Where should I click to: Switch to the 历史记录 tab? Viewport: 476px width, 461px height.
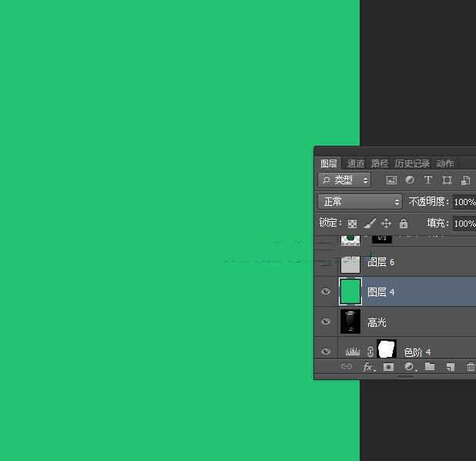coord(412,163)
